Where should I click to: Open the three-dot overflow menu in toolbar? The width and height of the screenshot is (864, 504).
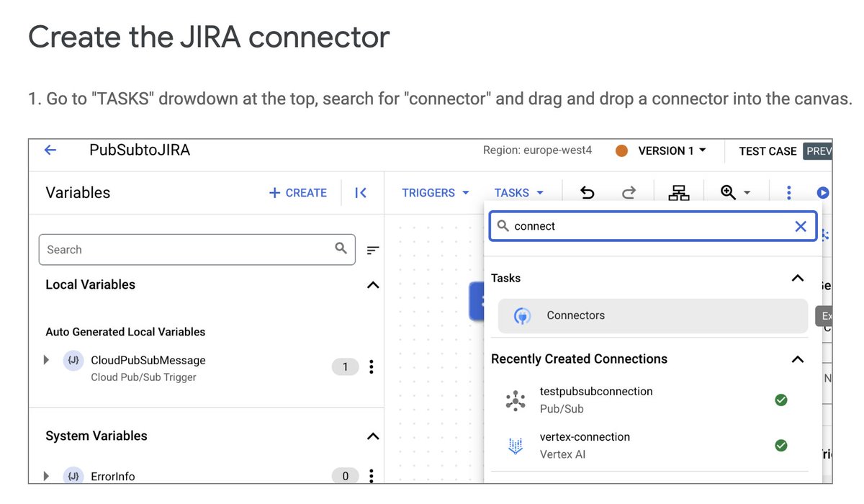click(788, 192)
